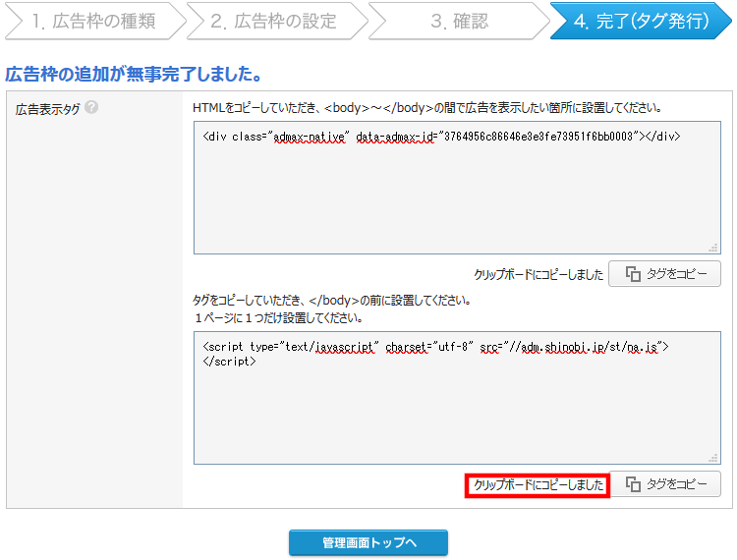Image resolution: width=737 pixels, height=560 pixels.
Task: Click the </body>の前に設置してください instruction line
Action: pos(332,301)
